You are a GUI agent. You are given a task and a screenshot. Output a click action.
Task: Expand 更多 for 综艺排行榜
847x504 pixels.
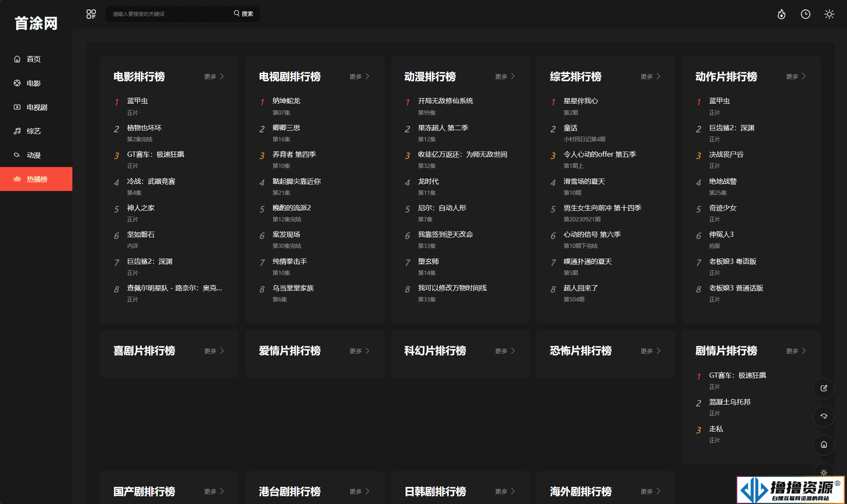(x=651, y=77)
